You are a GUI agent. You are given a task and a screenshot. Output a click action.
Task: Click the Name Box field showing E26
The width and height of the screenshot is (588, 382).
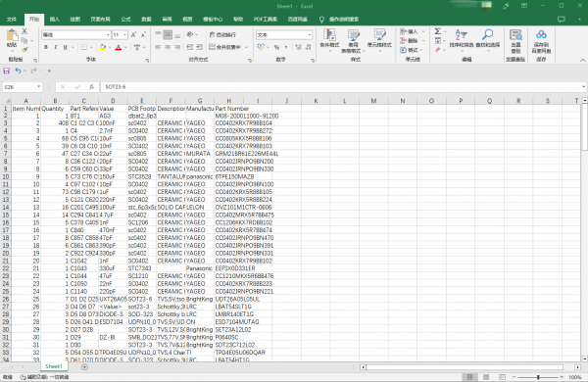tap(20, 87)
